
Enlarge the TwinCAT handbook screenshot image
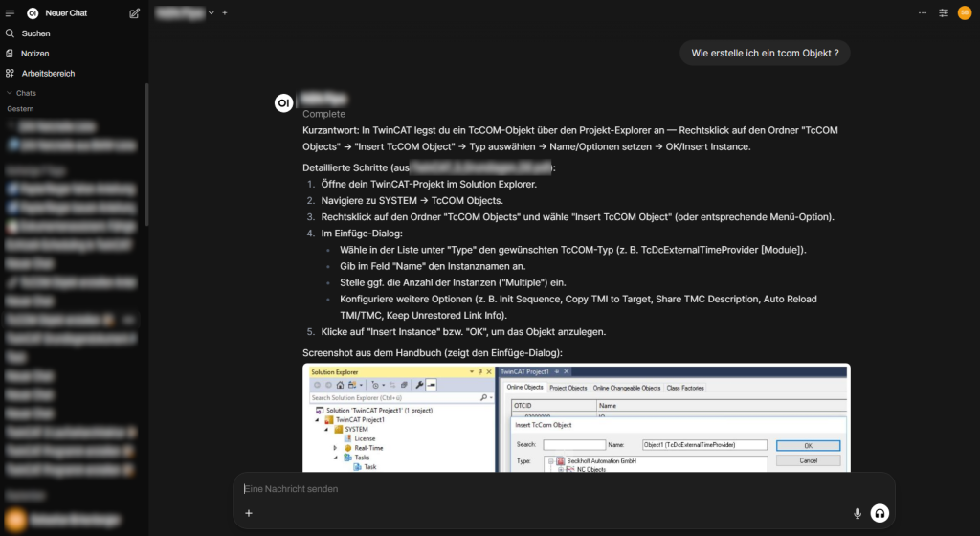coord(576,418)
